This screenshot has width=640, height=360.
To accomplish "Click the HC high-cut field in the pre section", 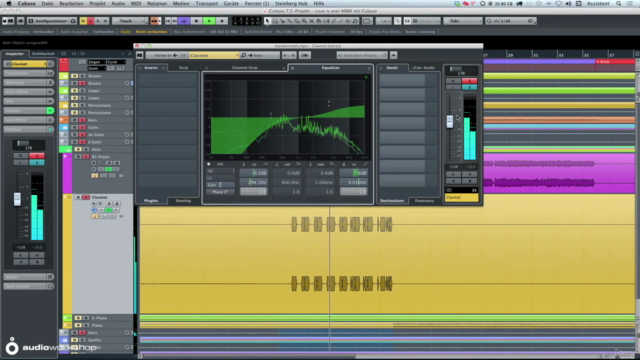I will [220, 171].
